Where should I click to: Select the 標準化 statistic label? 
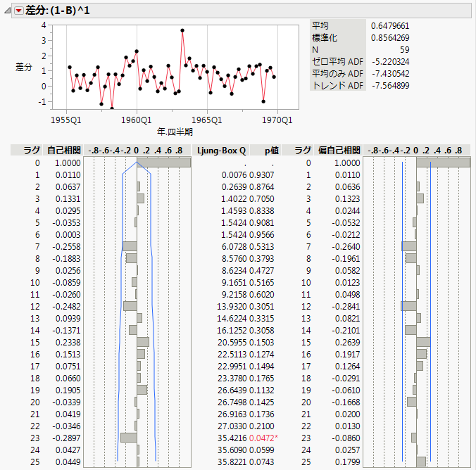[x=325, y=38]
